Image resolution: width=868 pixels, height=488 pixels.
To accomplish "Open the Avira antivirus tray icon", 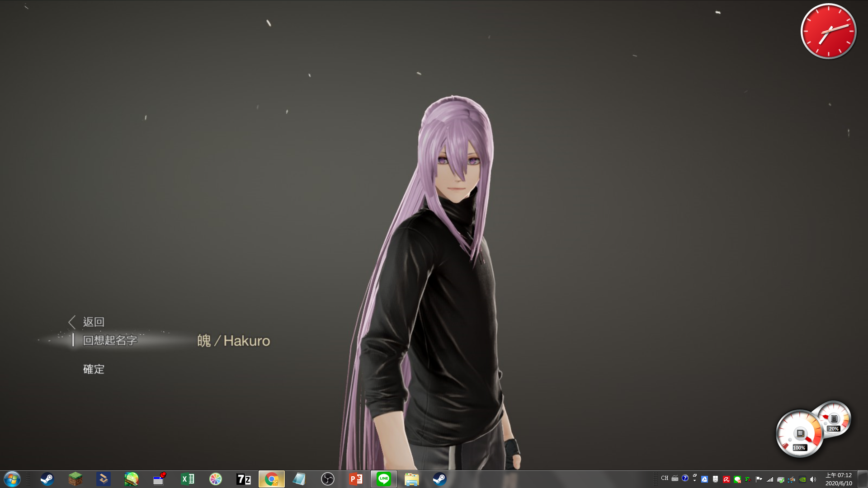I will click(726, 479).
